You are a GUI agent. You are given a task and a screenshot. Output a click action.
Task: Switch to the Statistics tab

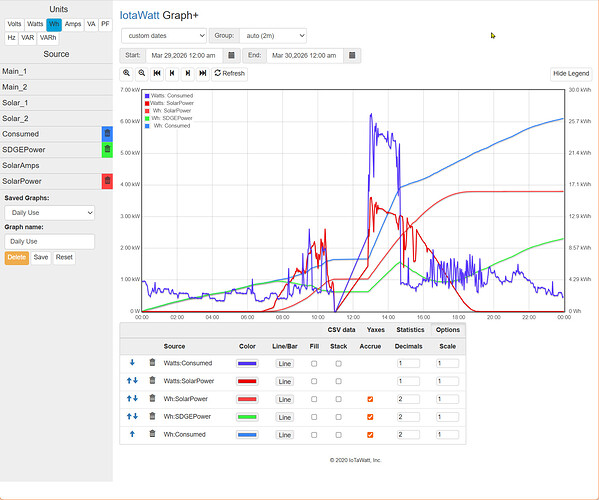(410, 330)
